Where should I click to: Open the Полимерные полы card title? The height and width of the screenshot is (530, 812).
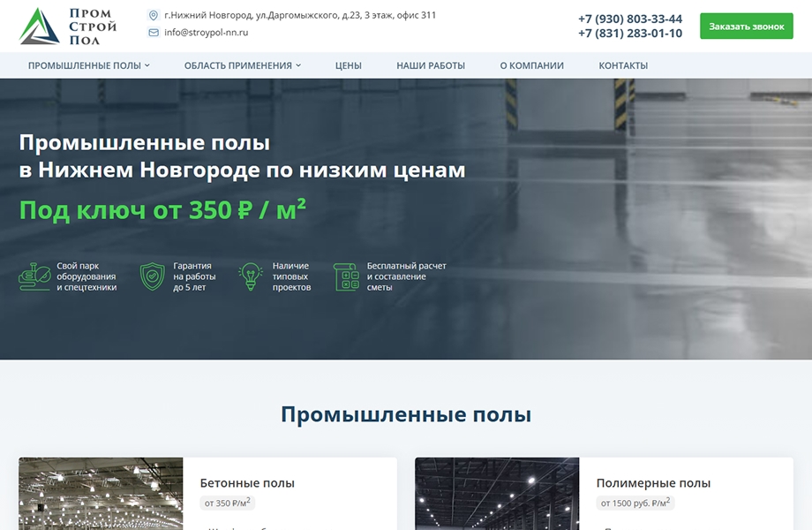[653, 483]
